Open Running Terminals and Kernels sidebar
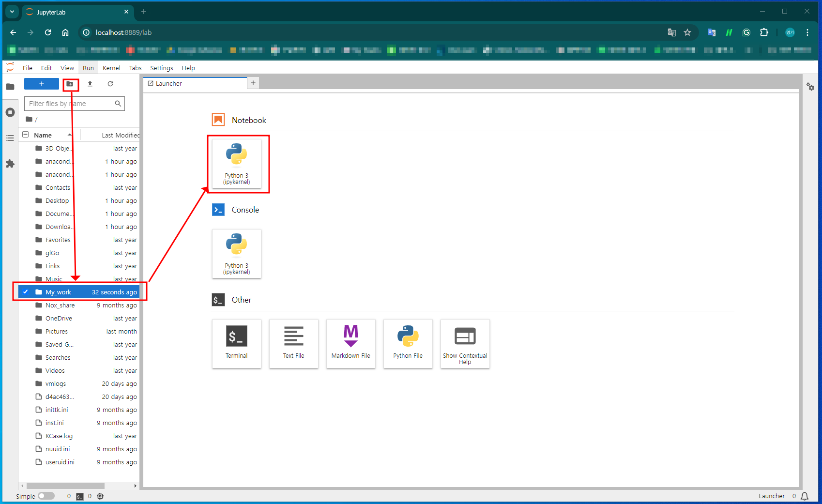Image resolution: width=822 pixels, height=504 pixels. [x=10, y=112]
